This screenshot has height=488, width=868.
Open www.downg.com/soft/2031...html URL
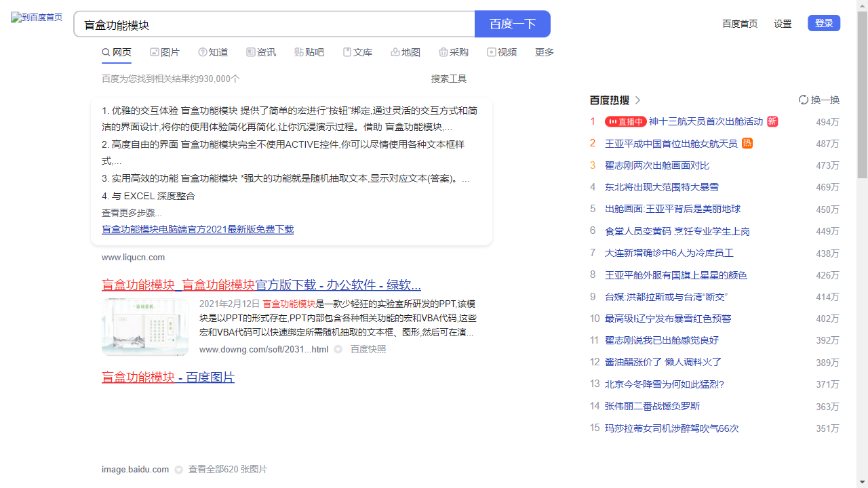click(x=264, y=349)
